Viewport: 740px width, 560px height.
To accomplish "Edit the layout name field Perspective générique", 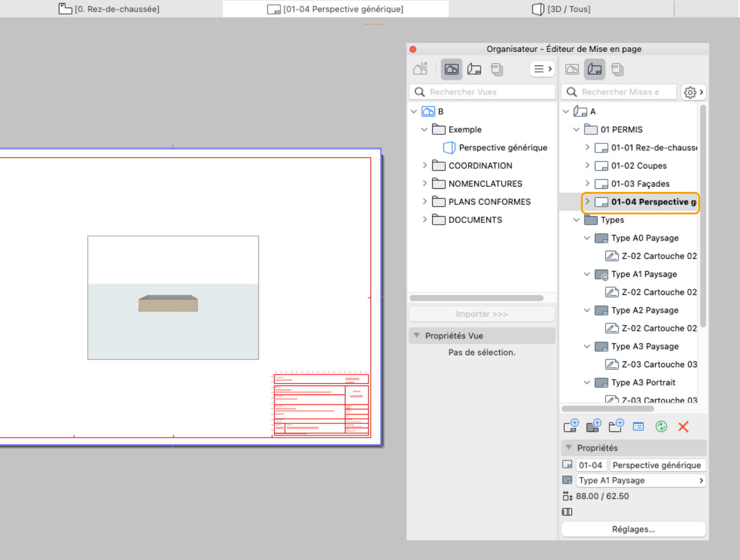I will pyautogui.click(x=658, y=465).
